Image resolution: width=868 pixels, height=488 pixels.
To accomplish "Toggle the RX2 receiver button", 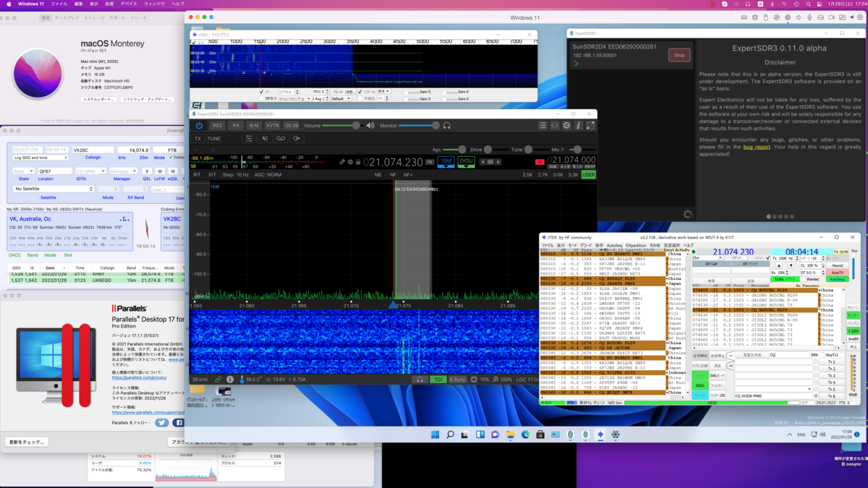I will pyautogui.click(x=217, y=126).
